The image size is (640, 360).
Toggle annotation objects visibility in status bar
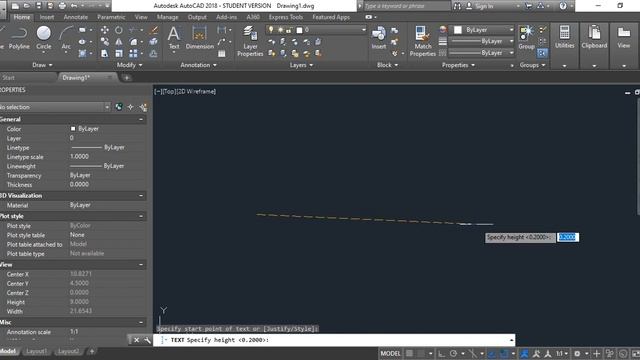coord(524,353)
